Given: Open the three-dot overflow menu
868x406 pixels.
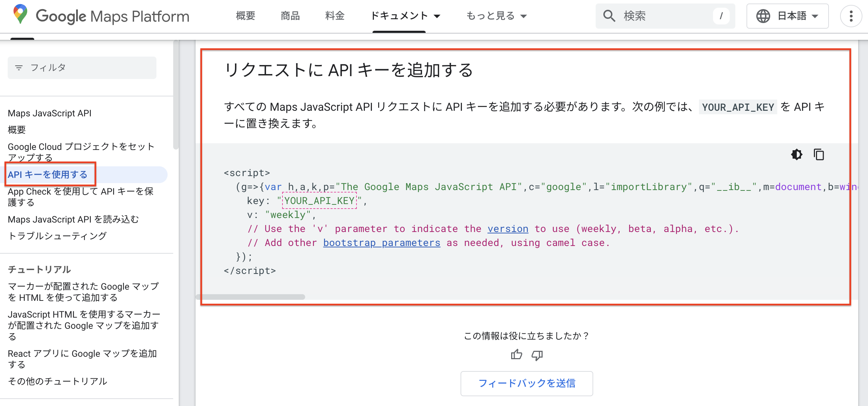Looking at the screenshot, I should click(851, 16).
